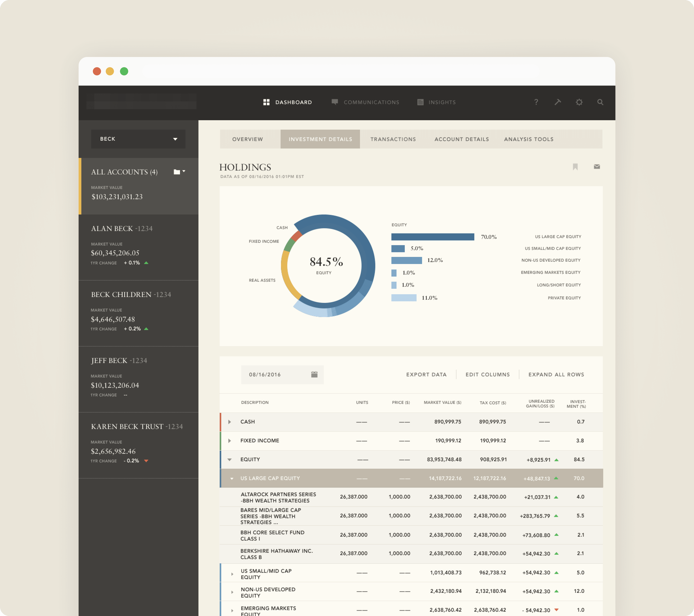This screenshot has height=616, width=694.
Task: Click the Units column header
Action: pyautogui.click(x=362, y=403)
